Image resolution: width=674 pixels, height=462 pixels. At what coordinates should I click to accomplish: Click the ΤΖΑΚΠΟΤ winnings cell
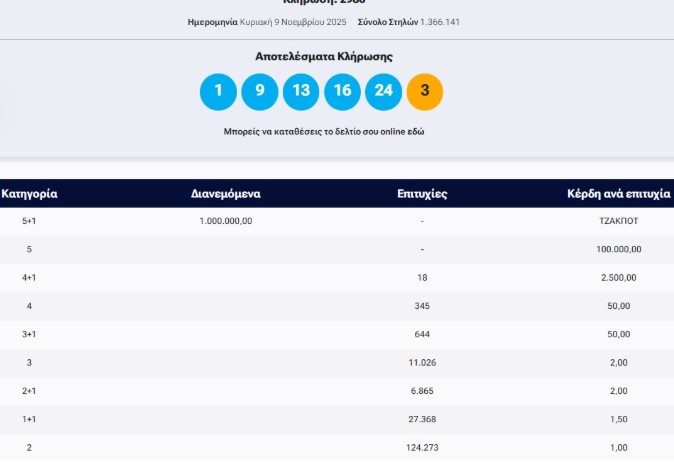(x=618, y=221)
